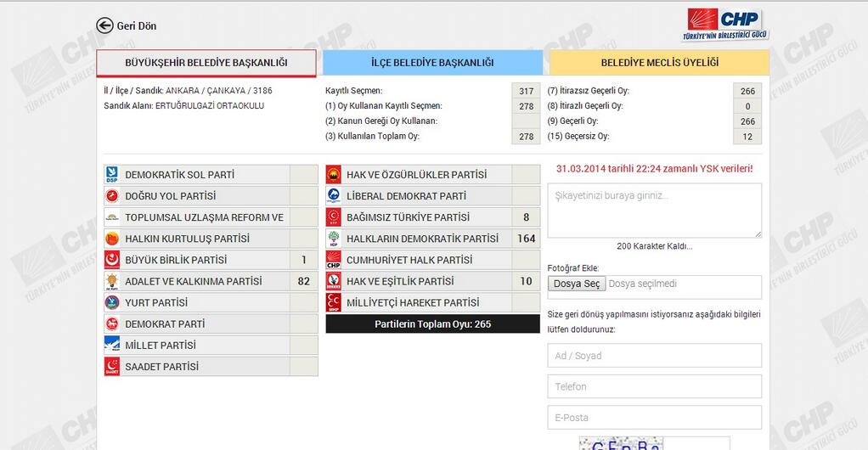Click the İtirazlı Geçerli Oy value 0
868x450 pixels.
point(747,106)
